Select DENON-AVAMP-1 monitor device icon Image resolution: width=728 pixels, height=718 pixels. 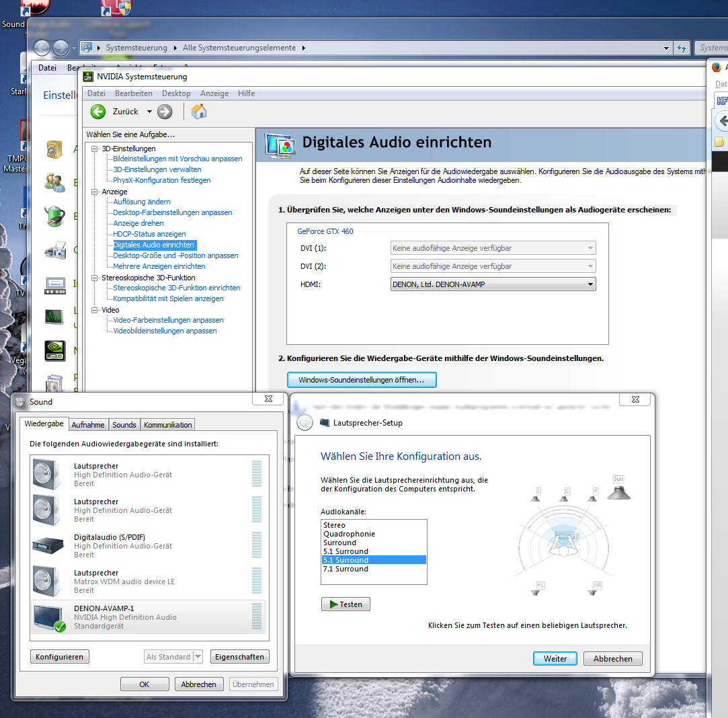click(49, 618)
